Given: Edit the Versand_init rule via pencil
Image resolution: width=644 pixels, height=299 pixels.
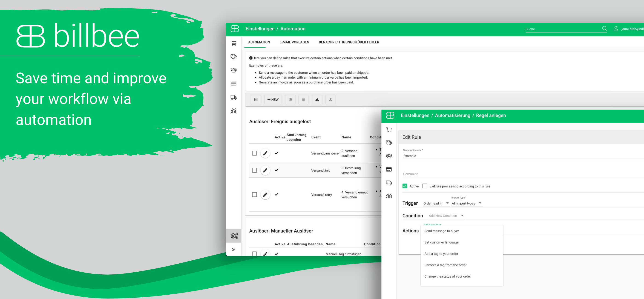Looking at the screenshot, I should pyautogui.click(x=265, y=170).
